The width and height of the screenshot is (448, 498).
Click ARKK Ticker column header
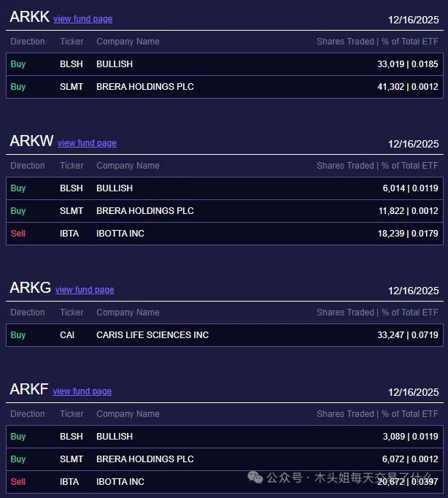pos(72,42)
